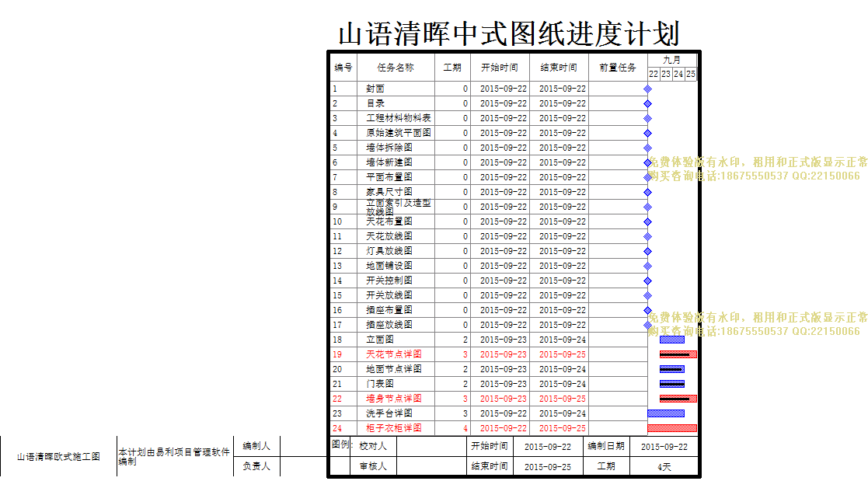Click the 校对人 label in the legend
868x495 pixels.
click(x=373, y=446)
